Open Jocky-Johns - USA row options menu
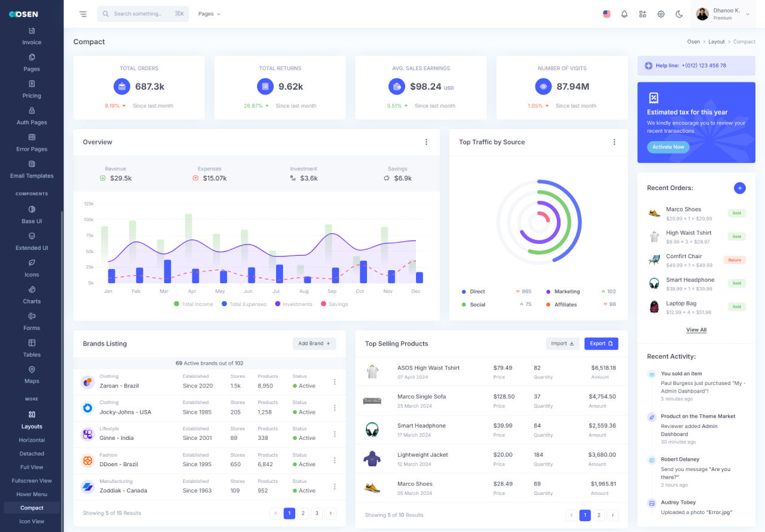Screen dimensions: 765x532 (335, 408)
